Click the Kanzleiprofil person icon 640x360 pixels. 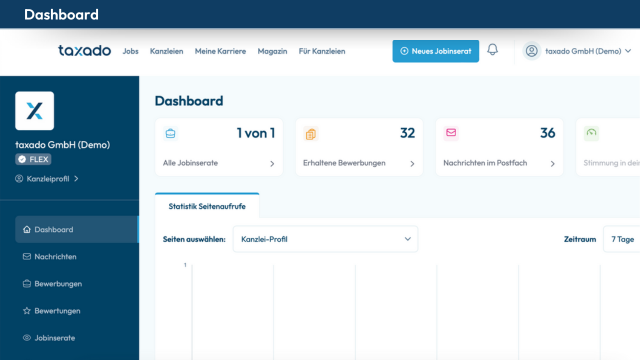(19, 179)
